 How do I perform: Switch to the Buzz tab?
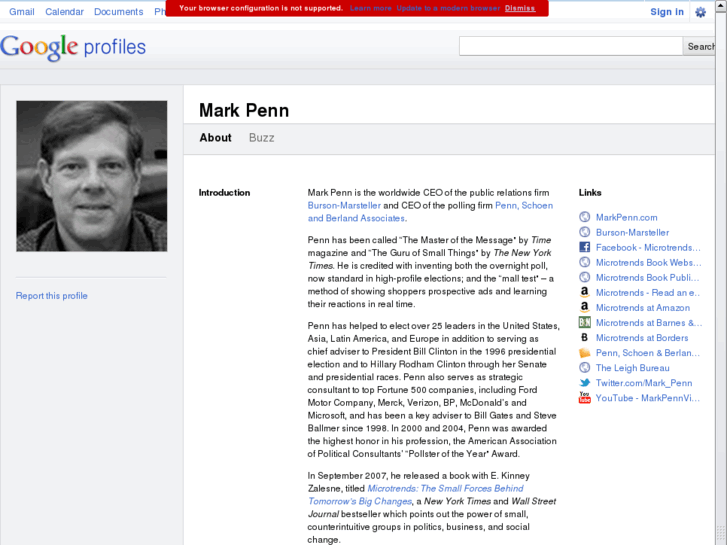pos(261,138)
